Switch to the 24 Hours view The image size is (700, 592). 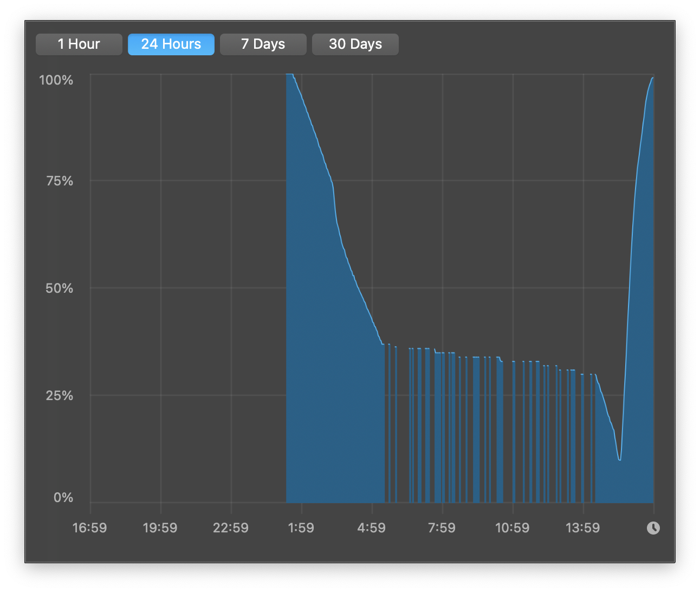pos(171,44)
